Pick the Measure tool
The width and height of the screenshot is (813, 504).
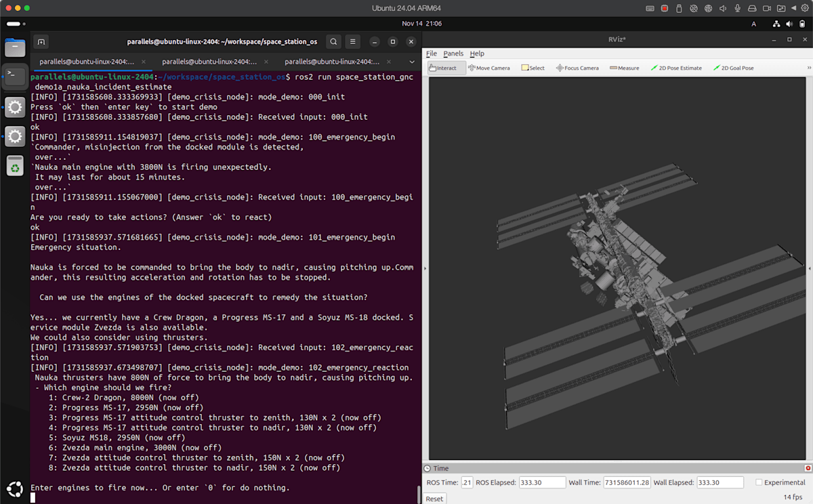(625, 68)
